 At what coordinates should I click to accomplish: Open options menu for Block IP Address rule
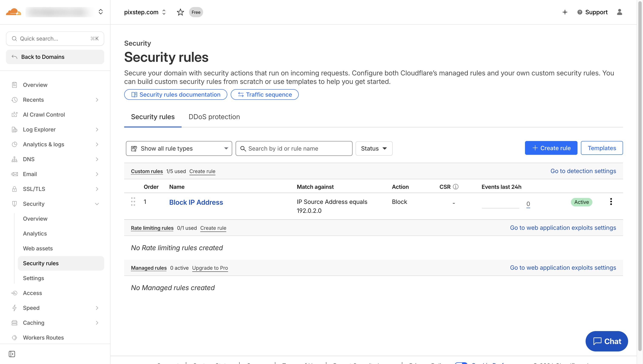[x=611, y=202]
